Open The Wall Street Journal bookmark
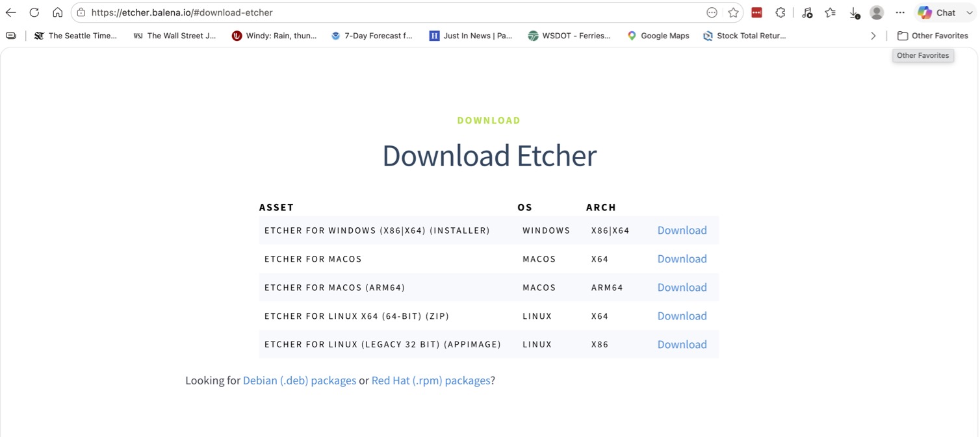This screenshot has height=437, width=980. click(174, 36)
